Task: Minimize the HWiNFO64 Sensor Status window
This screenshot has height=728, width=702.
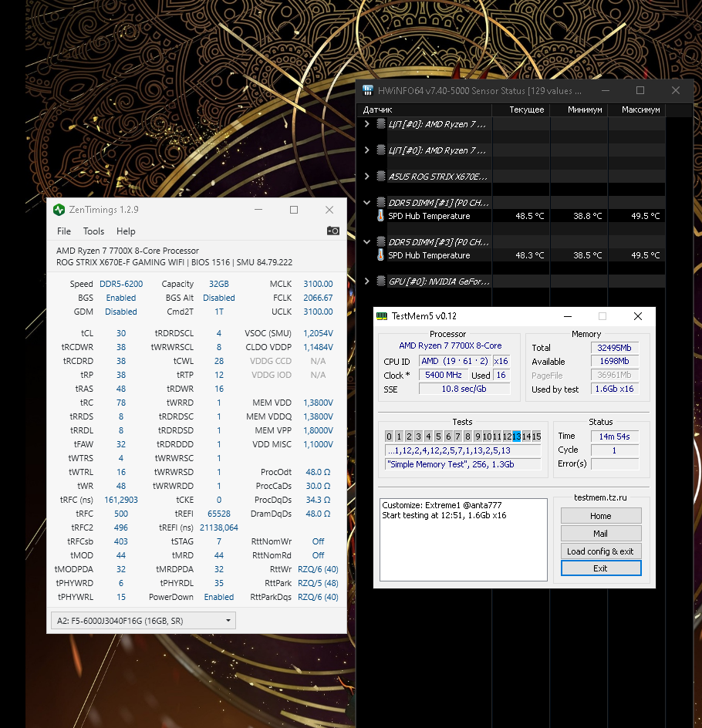Action: (x=606, y=90)
